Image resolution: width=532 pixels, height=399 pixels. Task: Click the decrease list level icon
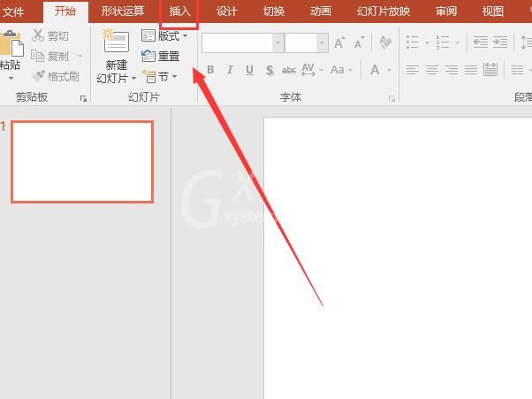tap(481, 42)
